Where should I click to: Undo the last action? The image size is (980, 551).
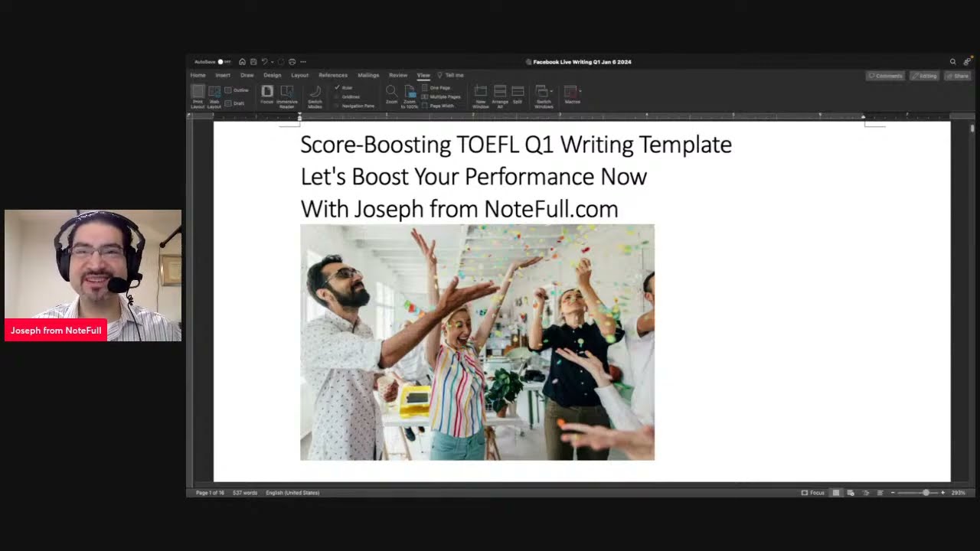pyautogui.click(x=264, y=62)
